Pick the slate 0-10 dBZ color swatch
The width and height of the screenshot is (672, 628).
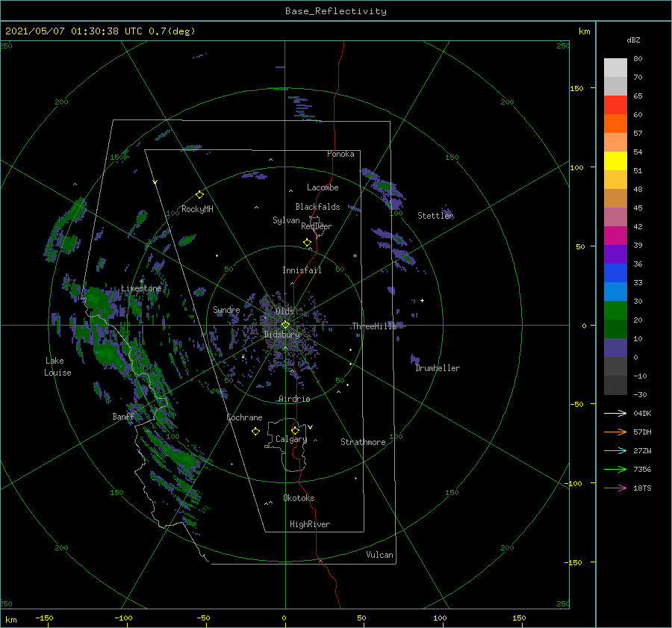615,347
